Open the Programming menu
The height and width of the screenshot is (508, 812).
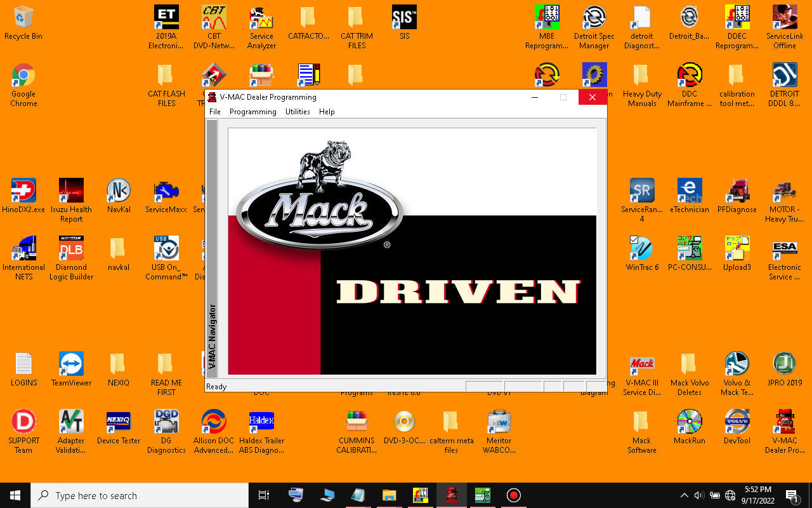point(253,112)
